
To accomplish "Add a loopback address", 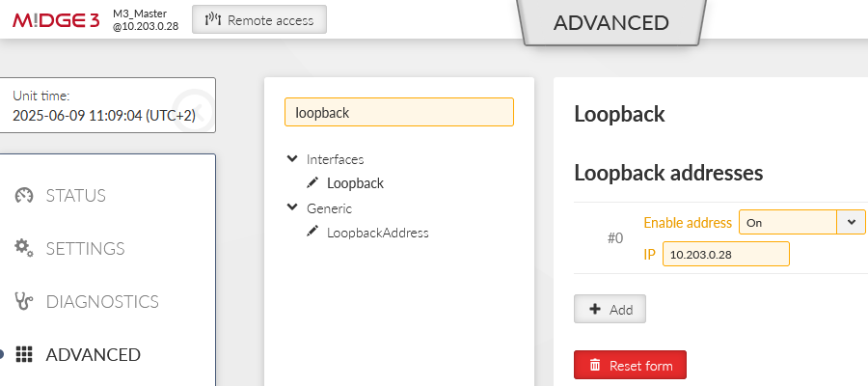I will [610, 309].
